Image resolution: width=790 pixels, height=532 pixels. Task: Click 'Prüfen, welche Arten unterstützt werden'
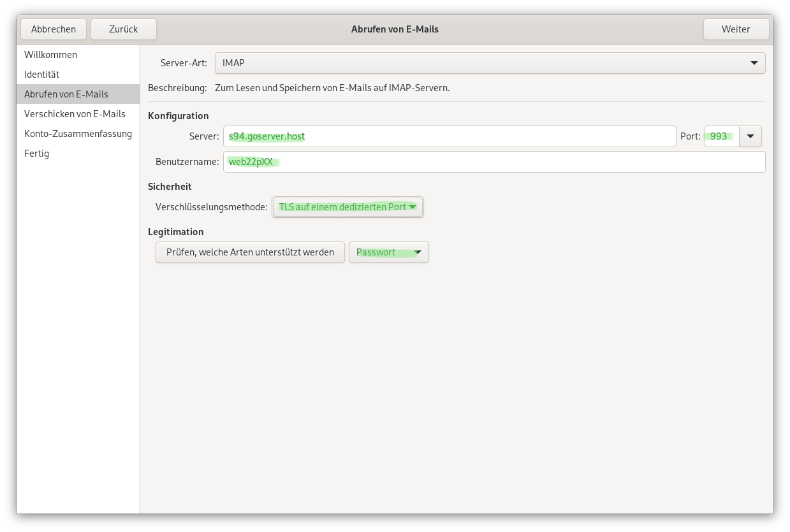(x=250, y=252)
